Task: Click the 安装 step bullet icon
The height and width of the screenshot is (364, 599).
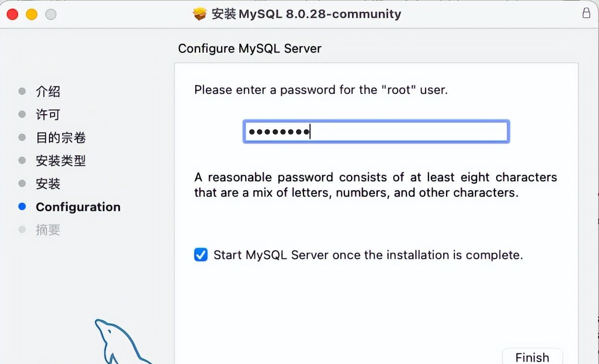Action: coord(22,183)
